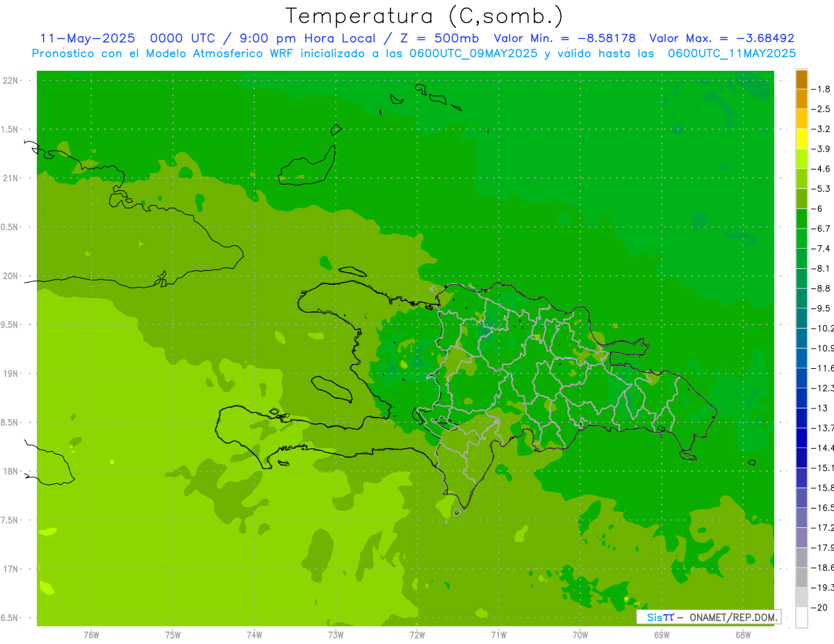
Task: Click the '18N' latitude axis label
Action: click(10, 471)
